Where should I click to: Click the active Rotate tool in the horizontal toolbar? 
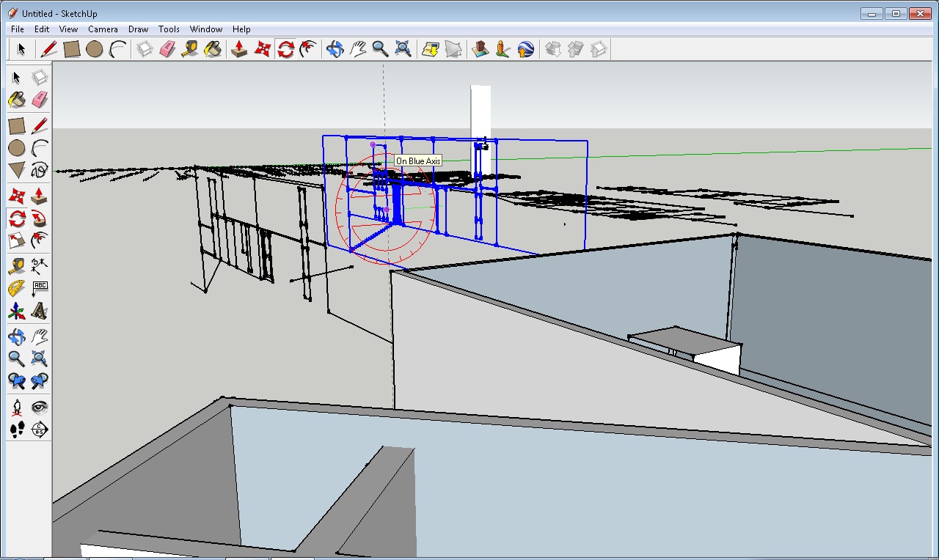click(285, 49)
